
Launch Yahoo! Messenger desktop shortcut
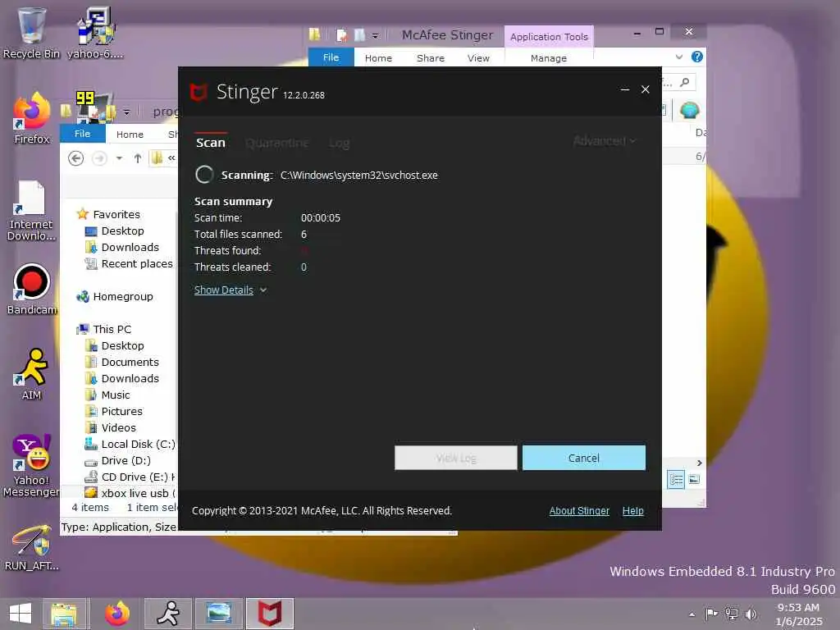pos(31,465)
